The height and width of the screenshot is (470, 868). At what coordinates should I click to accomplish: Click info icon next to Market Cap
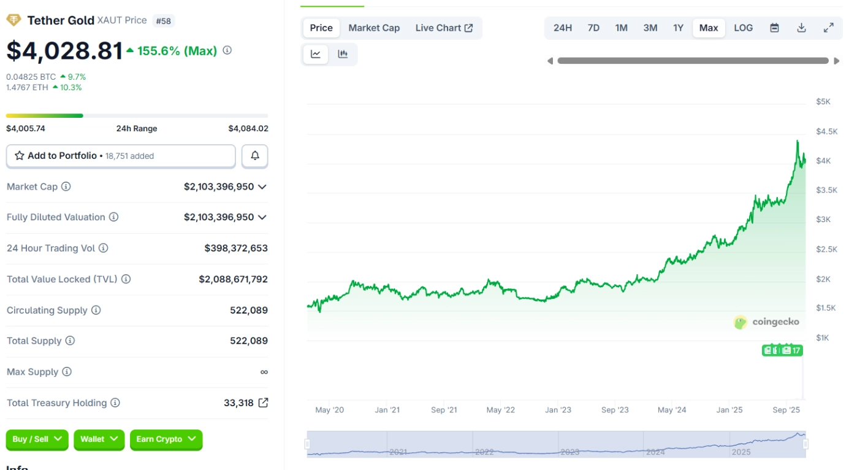coord(66,187)
